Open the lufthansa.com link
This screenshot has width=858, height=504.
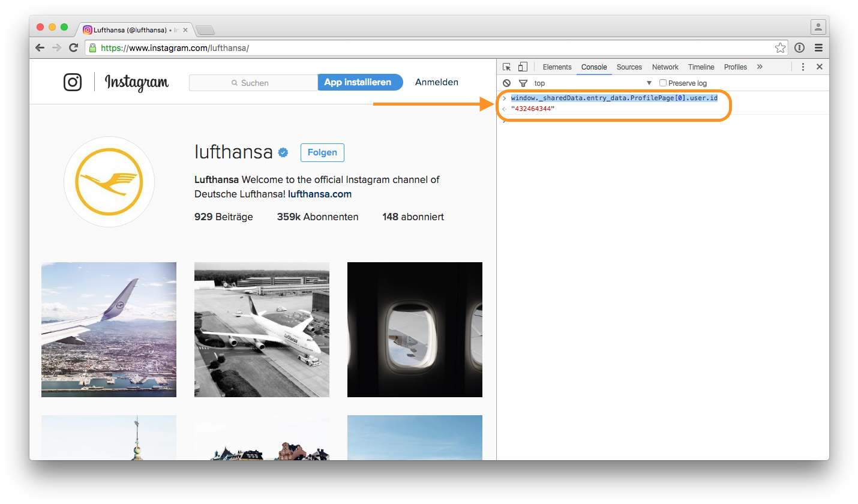point(319,194)
